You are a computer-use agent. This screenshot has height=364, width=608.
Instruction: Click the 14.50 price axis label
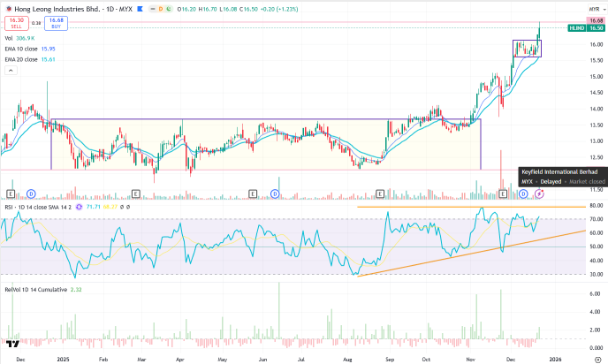(x=597, y=93)
